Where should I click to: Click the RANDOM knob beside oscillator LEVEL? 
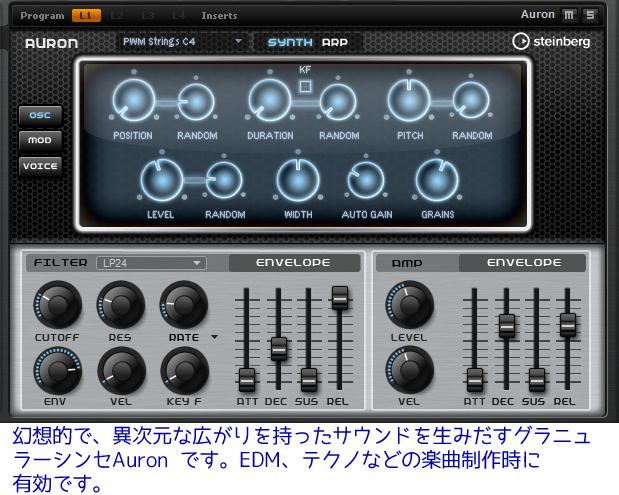(x=224, y=180)
